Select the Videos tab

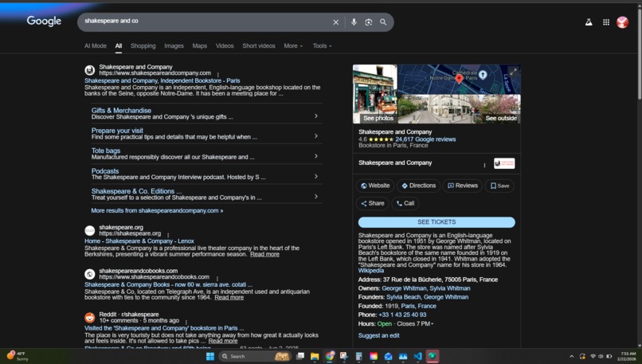(225, 46)
